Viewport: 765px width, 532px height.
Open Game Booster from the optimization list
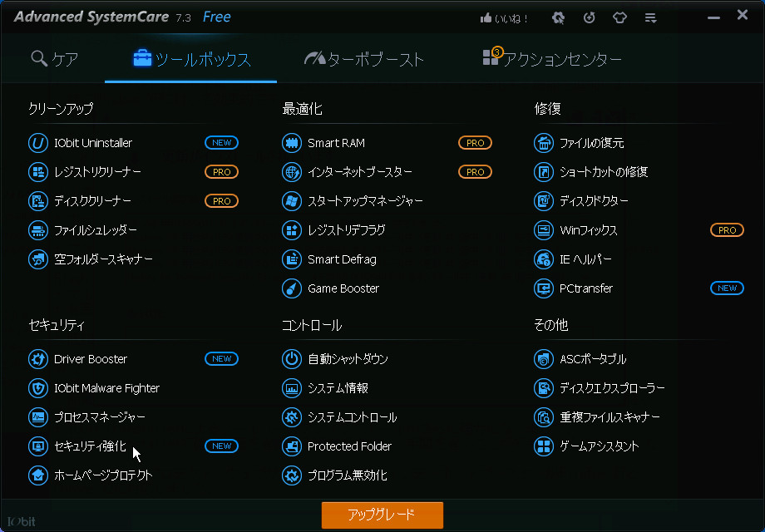point(341,288)
